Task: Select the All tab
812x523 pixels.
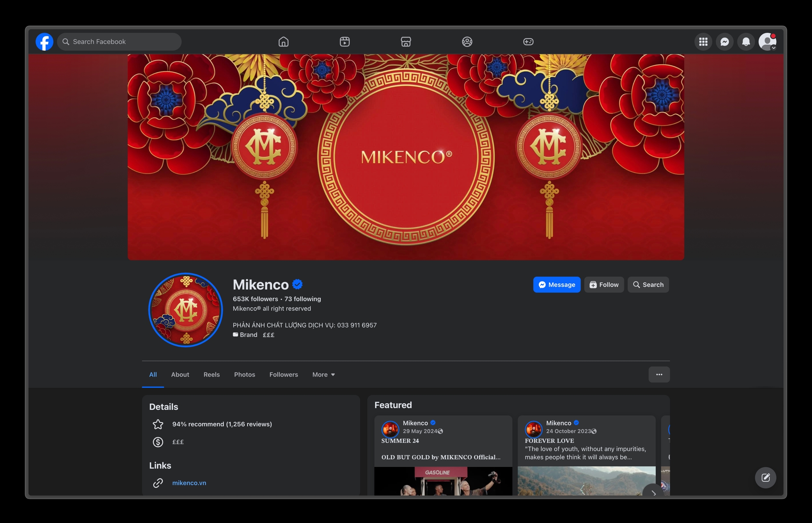Action: pos(153,374)
